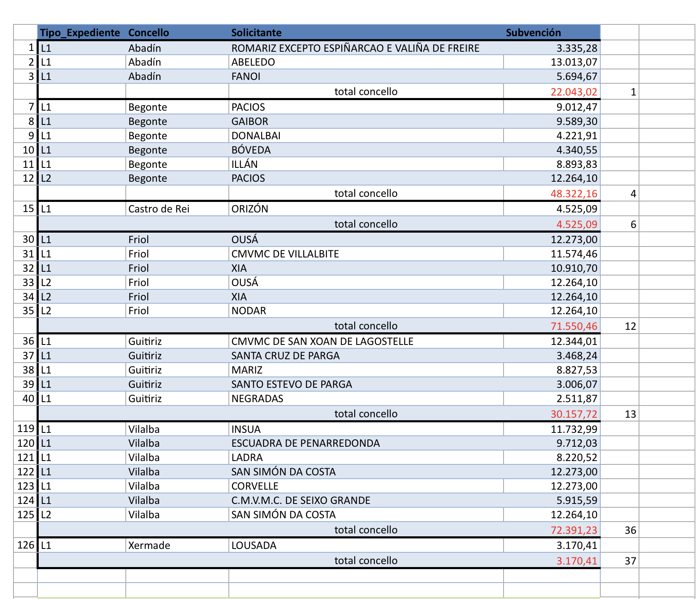700x599 pixels.
Task: Select the L2 type cell in row 12
Action: click(x=82, y=178)
